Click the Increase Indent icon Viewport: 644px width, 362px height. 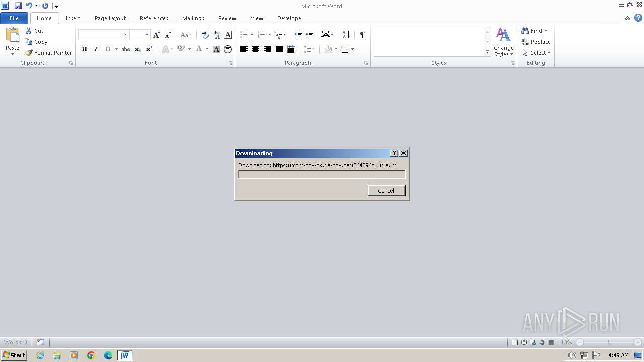[310, 35]
